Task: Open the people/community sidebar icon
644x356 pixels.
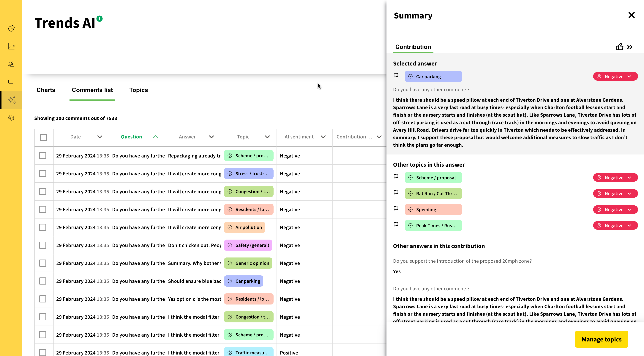Action: pos(11,64)
